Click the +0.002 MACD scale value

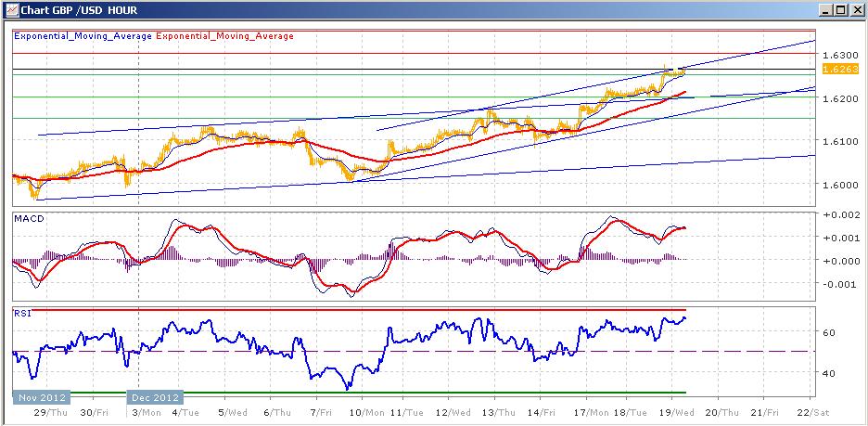(840, 215)
